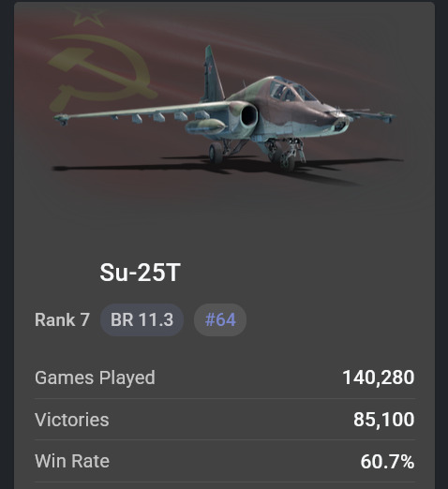Click the Rank 7 label
This screenshot has height=489, width=448.
click(x=62, y=319)
